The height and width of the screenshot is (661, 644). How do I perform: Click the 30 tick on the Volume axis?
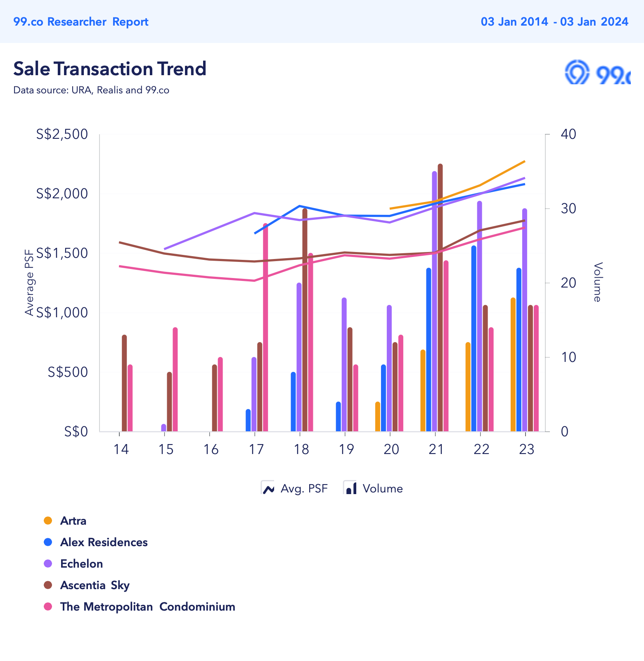coord(568,209)
